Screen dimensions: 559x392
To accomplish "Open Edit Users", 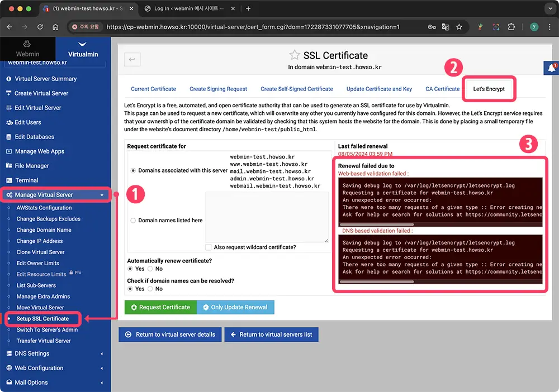I will pyautogui.click(x=28, y=122).
